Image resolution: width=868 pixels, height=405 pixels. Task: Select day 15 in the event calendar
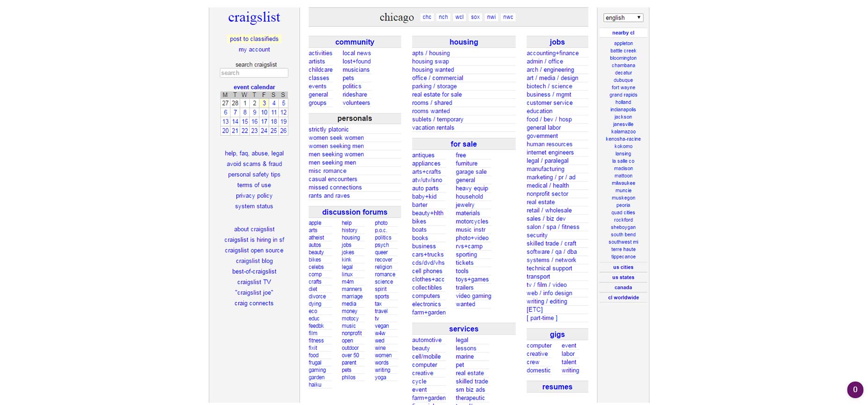[x=245, y=121]
